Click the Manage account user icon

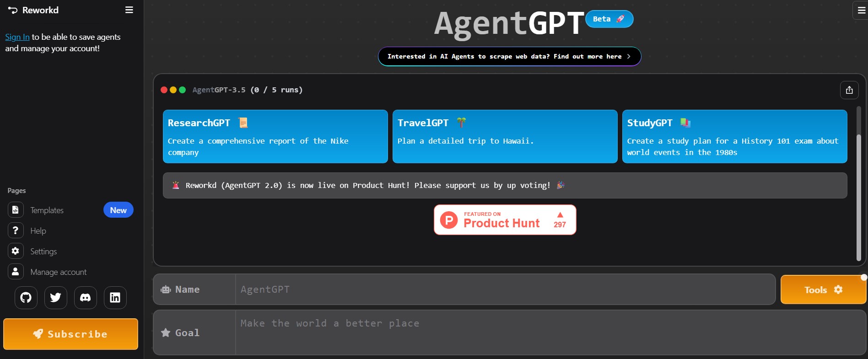[x=16, y=272]
